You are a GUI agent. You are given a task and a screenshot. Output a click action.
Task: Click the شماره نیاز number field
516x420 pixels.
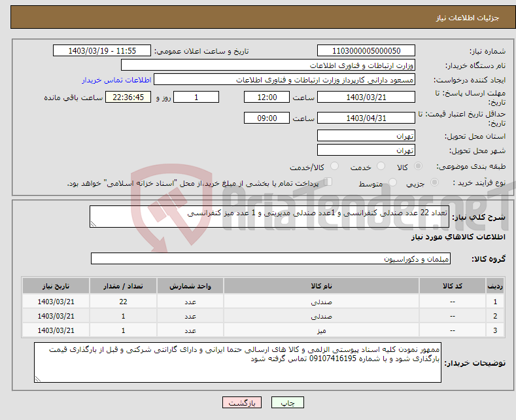[366, 50]
